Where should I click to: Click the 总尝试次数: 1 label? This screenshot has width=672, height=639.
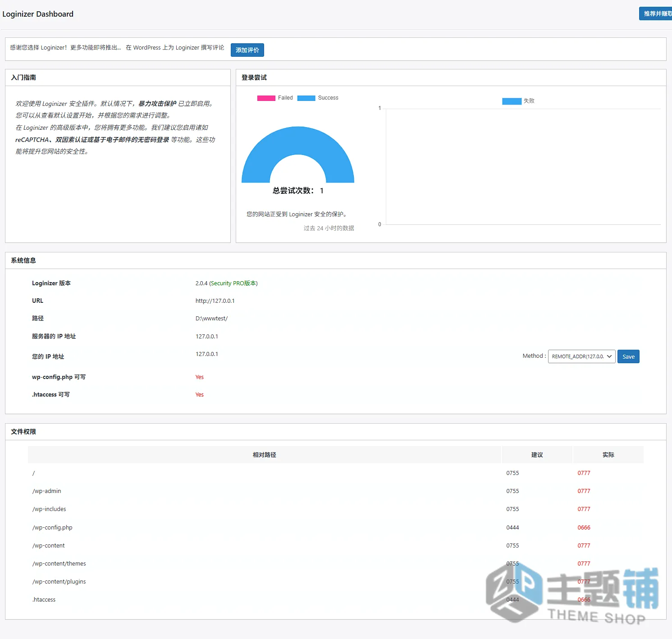[x=298, y=191]
